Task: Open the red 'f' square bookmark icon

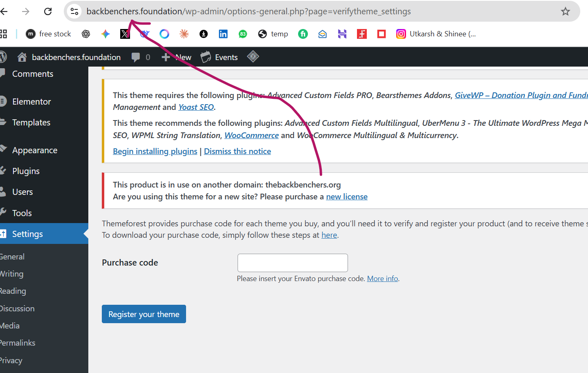Action: coord(362,34)
